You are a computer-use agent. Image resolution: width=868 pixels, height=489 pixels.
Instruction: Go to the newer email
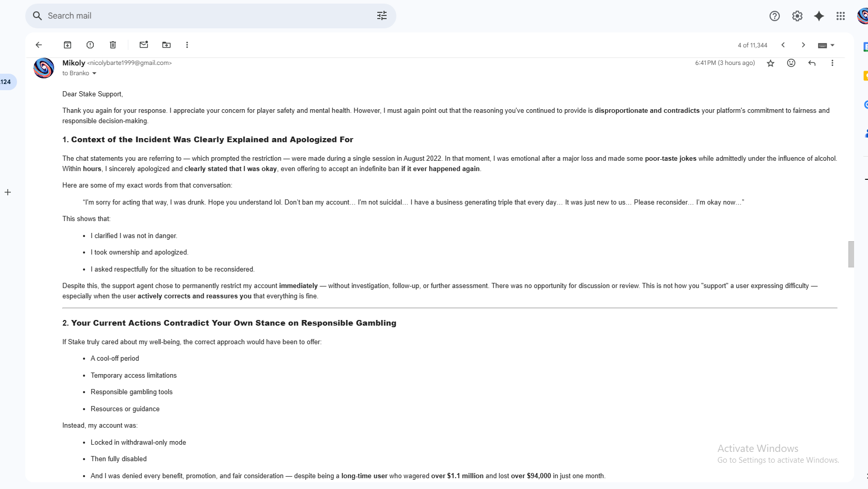783,45
